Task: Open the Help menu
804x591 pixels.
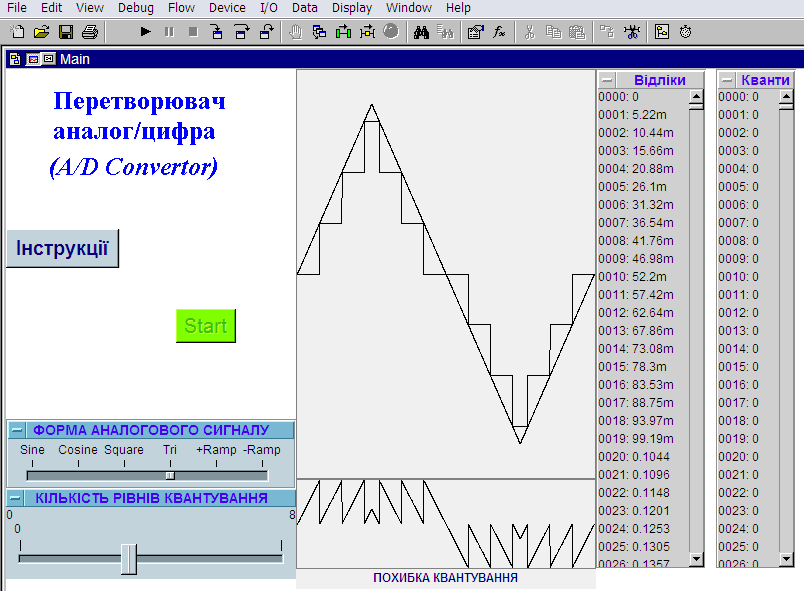Action: [x=458, y=8]
